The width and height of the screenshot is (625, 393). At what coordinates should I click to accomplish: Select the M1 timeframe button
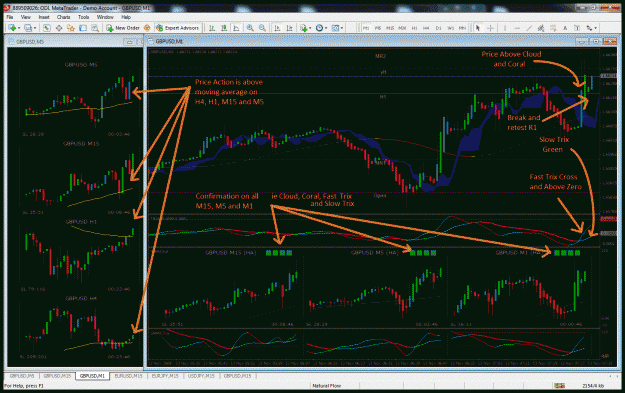(x=366, y=28)
